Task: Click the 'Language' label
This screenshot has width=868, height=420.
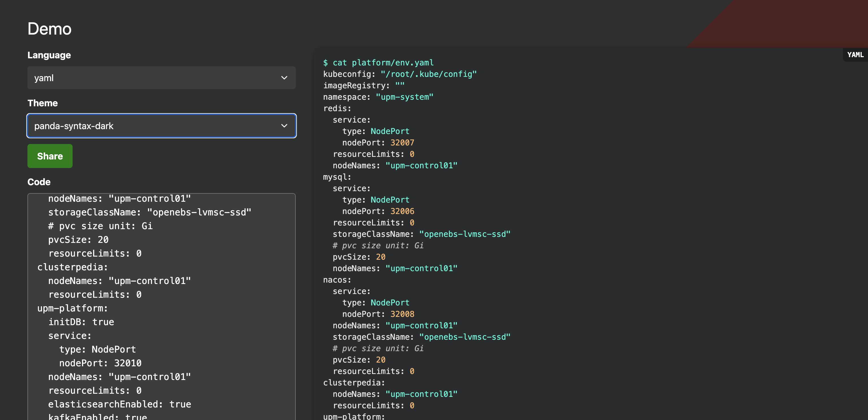Action: click(x=49, y=55)
